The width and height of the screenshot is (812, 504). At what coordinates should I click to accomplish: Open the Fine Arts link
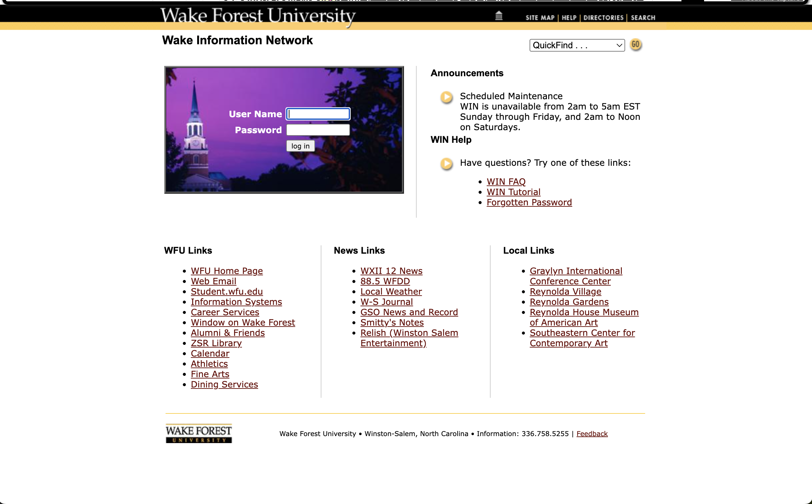tap(210, 374)
